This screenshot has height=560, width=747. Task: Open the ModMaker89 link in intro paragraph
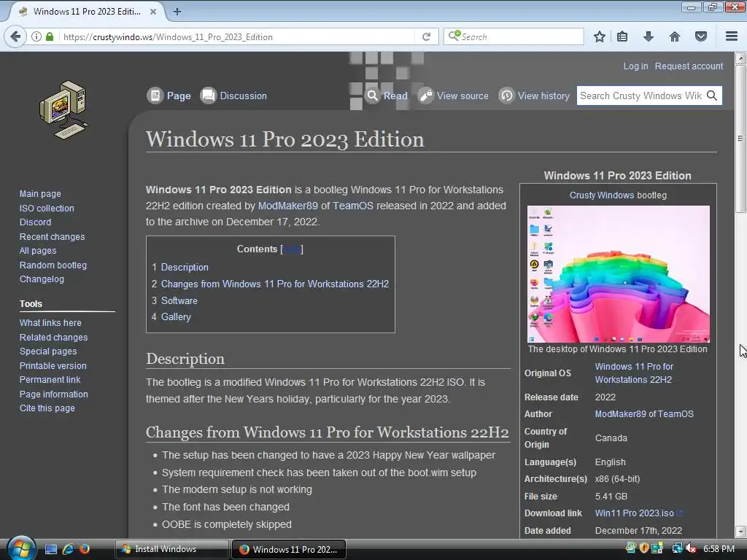(x=287, y=206)
